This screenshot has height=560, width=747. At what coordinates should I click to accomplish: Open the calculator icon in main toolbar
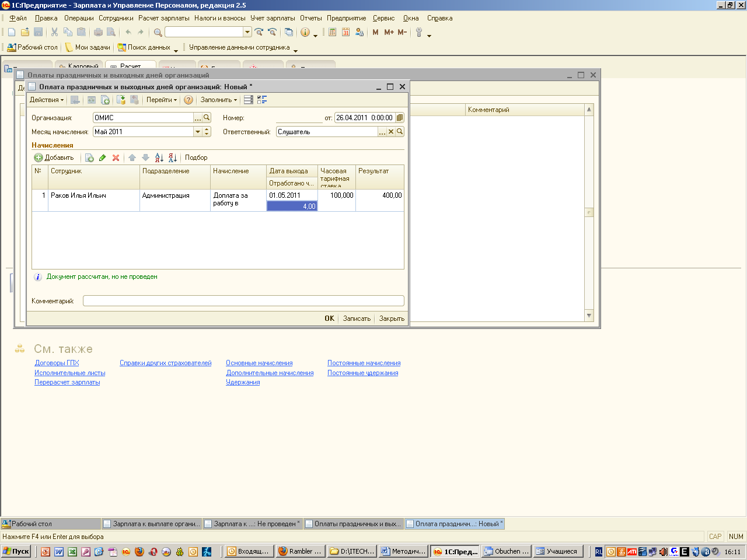332,32
